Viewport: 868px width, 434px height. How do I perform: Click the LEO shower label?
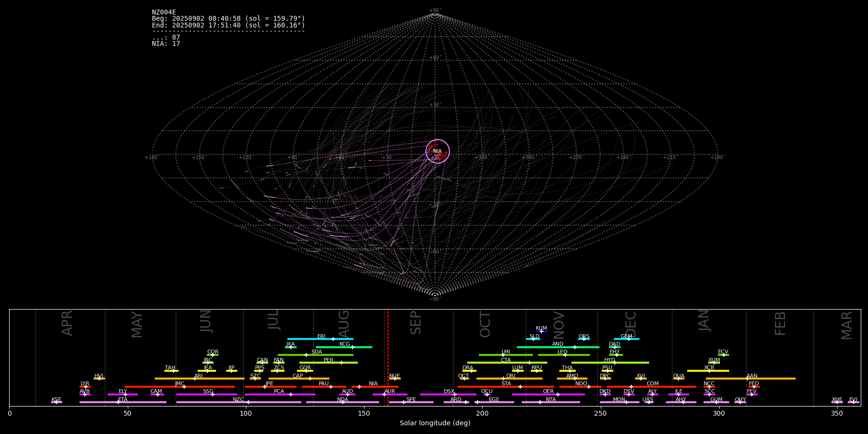[x=563, y=352]
